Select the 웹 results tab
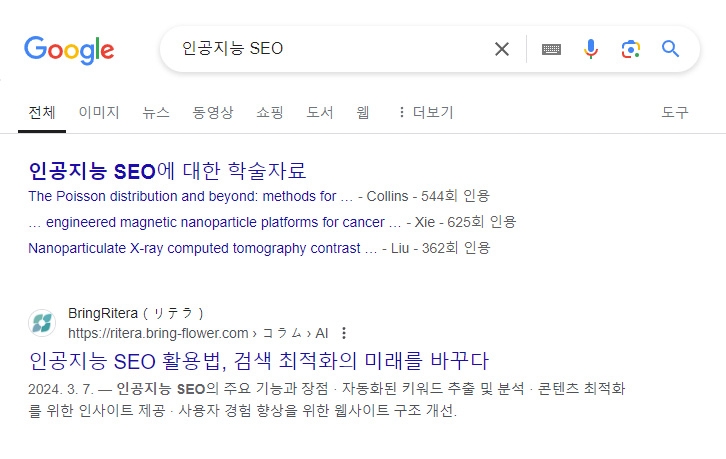This screenshot has width=726, height=459. (363, 112)
